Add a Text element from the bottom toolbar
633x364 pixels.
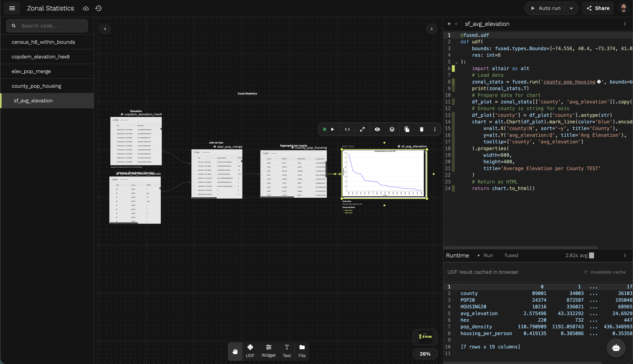(287, 351)
